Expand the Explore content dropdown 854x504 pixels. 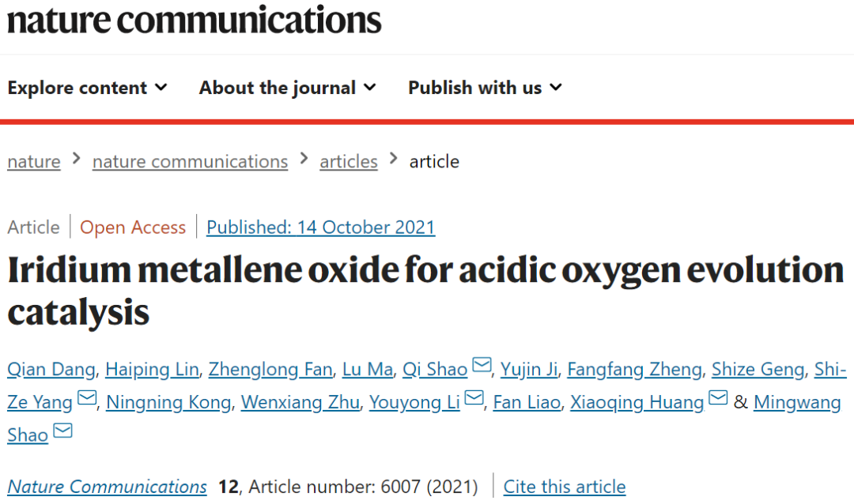[87, 88]
